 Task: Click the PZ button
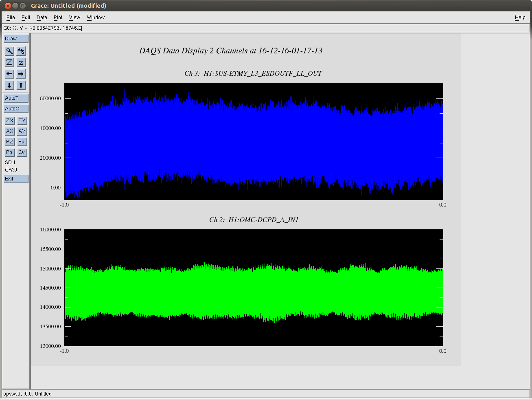(x=9, y=142)
